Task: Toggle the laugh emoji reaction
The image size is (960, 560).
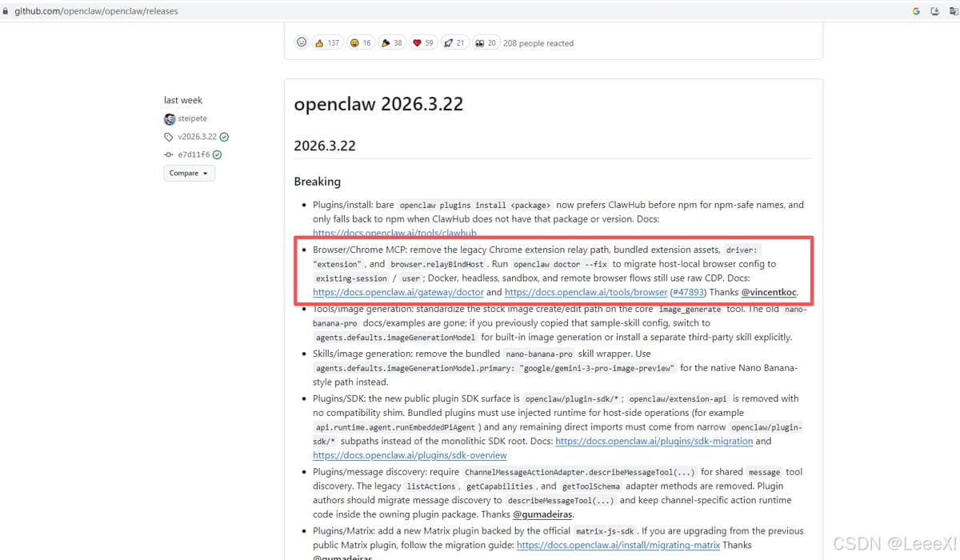Action: point(361,42)
